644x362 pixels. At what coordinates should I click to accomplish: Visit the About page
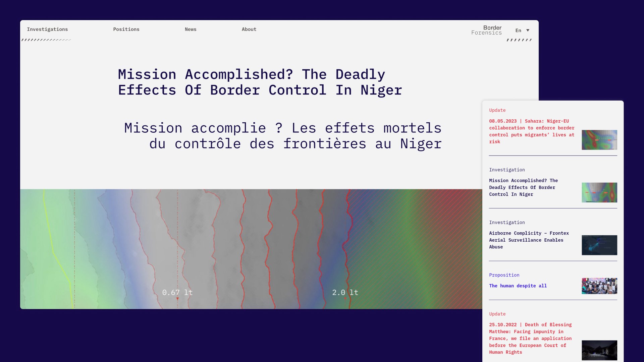coord(249,29)
